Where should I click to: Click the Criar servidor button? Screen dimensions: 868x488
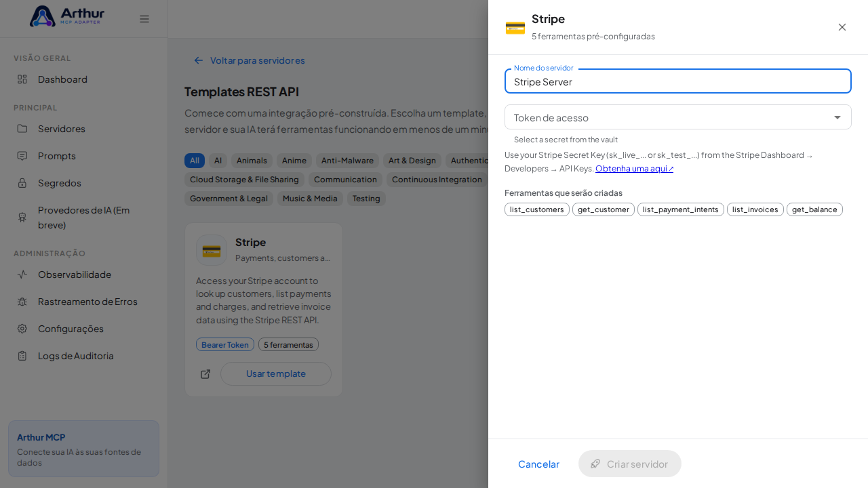tap(630, 464)
